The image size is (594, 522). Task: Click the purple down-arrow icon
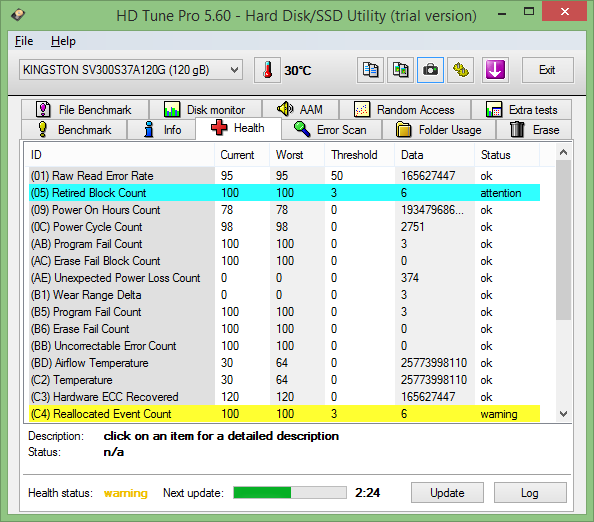coord(495,70)
